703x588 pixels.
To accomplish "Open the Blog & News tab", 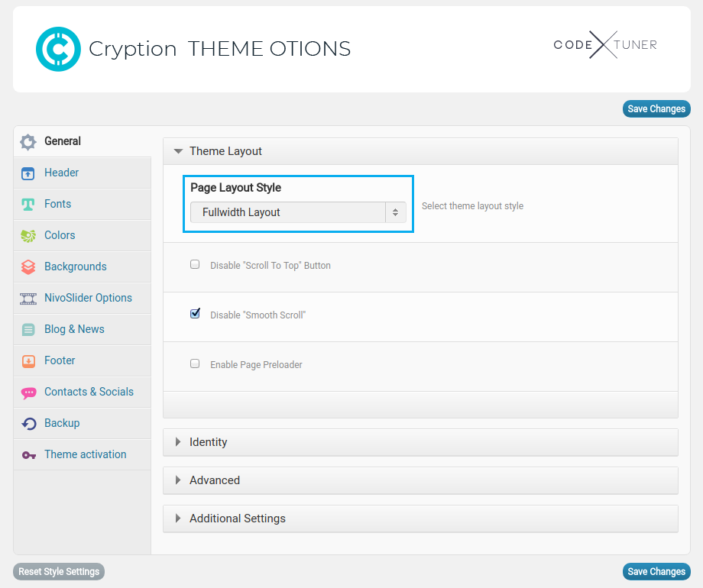I will tap(74, 329).
